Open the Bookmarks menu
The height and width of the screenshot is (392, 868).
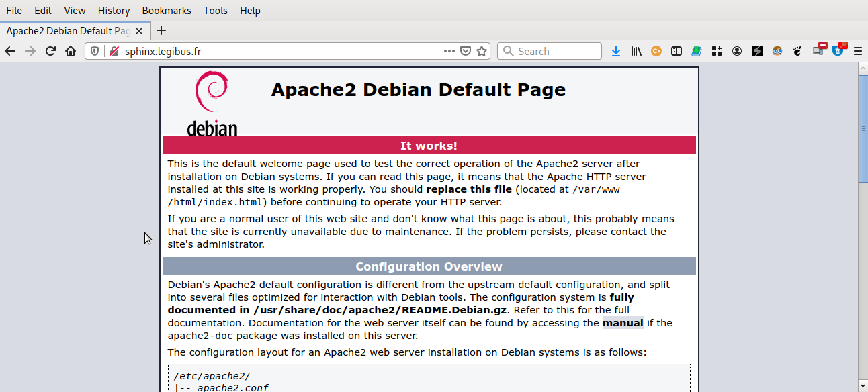167,11
